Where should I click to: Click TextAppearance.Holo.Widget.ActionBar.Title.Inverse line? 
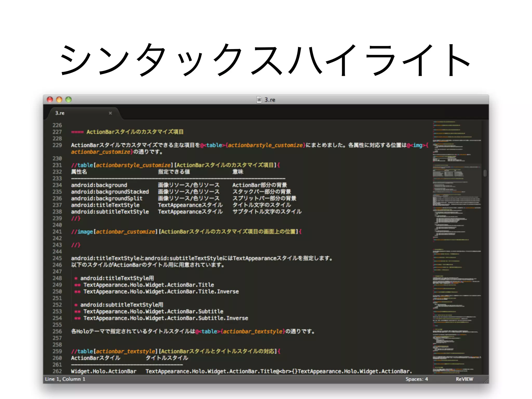(x=161, y=292)
